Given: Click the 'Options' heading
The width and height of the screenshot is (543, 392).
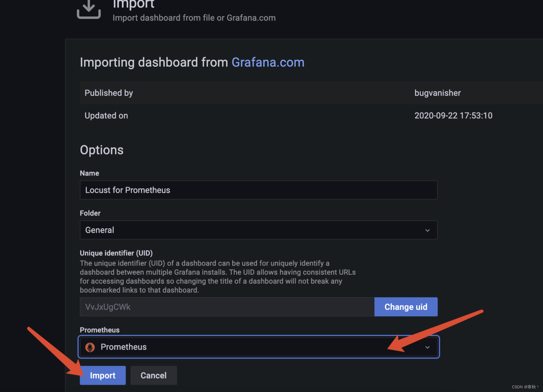Looking at the screenshot, I should tap(102, 150).
